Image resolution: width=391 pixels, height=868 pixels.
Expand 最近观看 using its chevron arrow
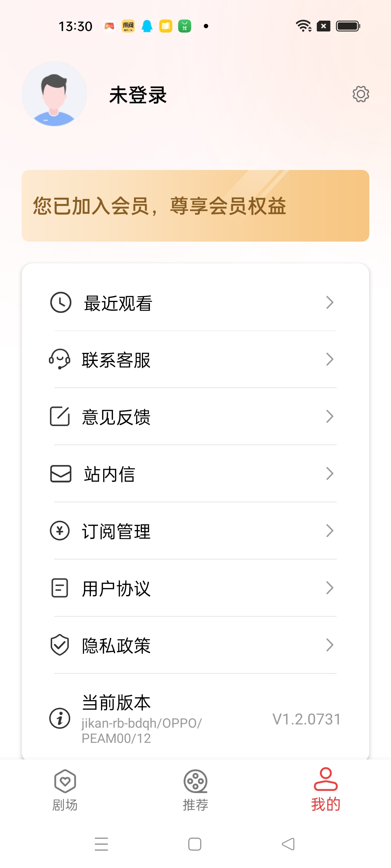[329, 302]
